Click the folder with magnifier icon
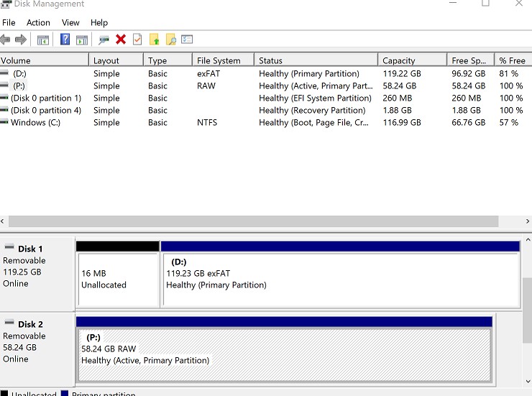This screenshot has width=532, height=396. (x=170, y=40)
